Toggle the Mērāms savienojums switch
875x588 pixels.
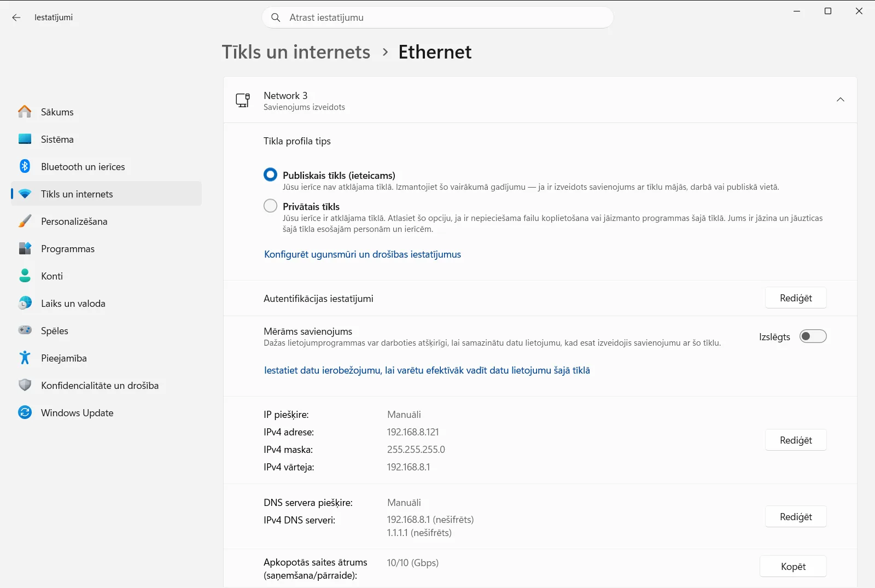pos(813,336)
